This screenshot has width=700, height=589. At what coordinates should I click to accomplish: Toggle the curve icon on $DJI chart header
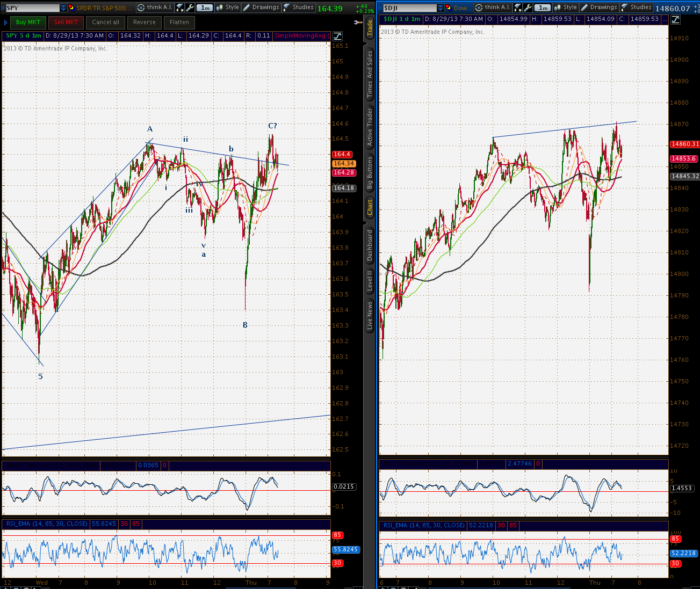675,19
